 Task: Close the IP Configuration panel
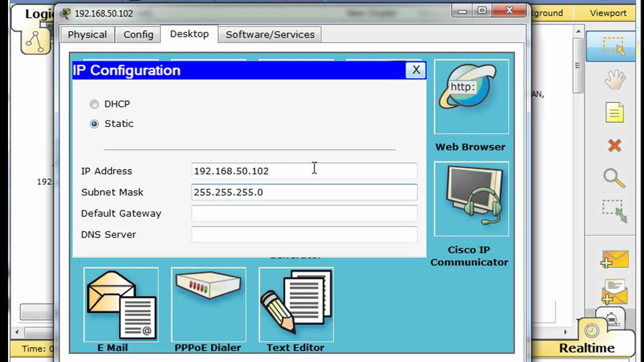[x=416, y=70]
